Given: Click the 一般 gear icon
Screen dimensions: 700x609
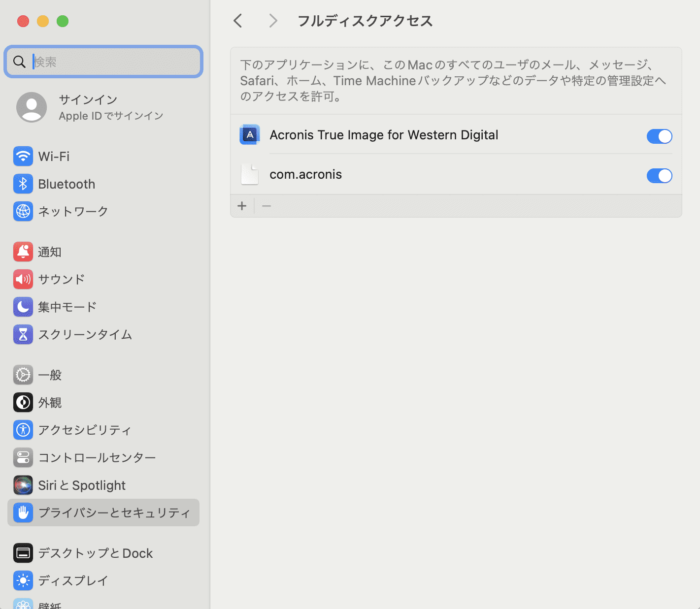Looking at the screenshot, I should click(x=23, y=375).
